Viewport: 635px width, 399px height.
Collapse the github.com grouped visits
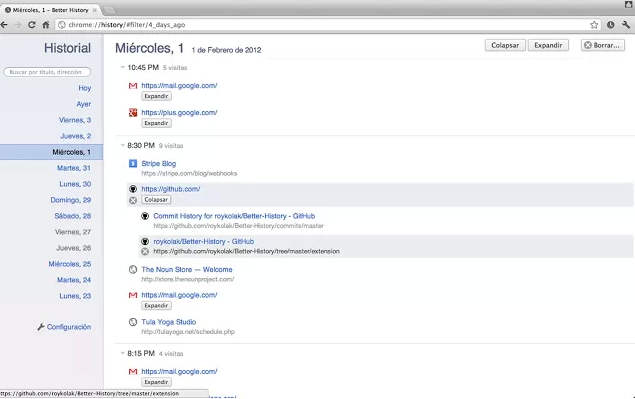[x=156, y=200]
